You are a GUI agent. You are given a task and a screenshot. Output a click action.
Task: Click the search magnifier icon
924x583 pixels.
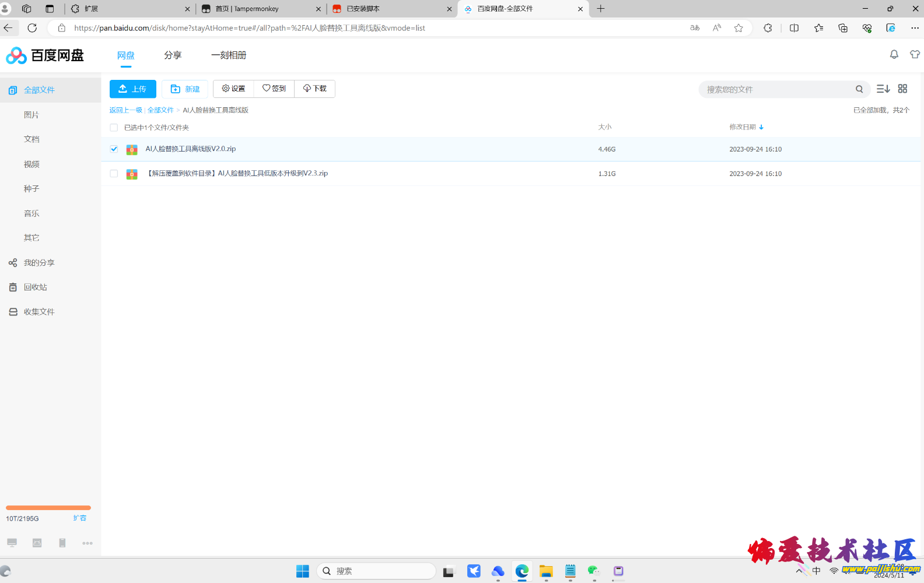coord(859,89)
